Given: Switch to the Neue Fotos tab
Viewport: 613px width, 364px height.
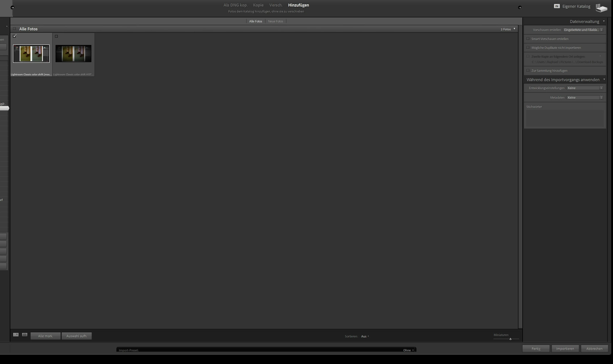Looking at the screenshot, I should click(275, 21).
